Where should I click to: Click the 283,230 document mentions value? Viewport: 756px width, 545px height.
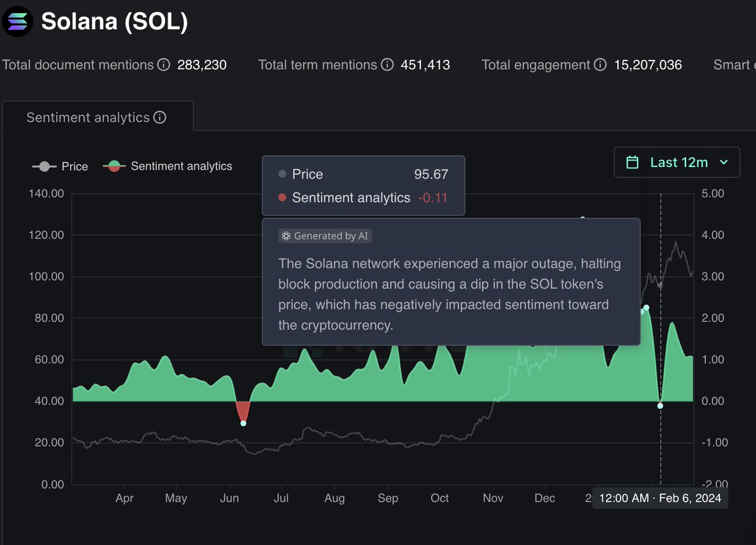202,65
